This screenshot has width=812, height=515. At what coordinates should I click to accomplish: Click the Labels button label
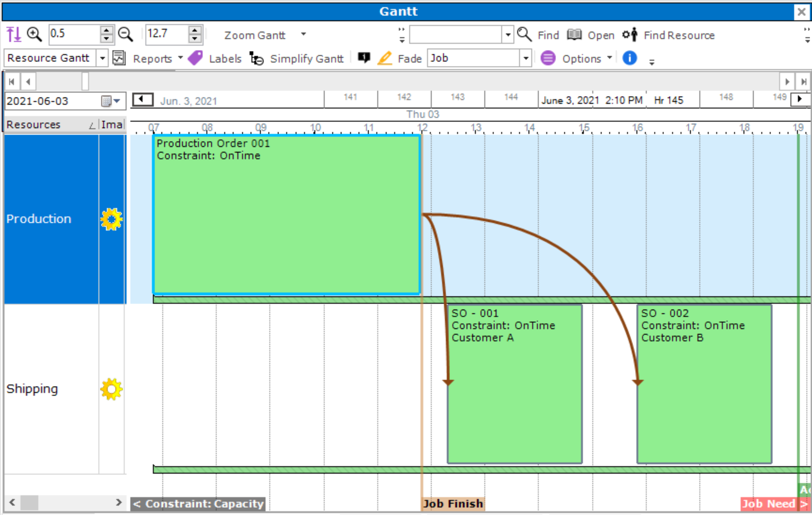[225, 59]
